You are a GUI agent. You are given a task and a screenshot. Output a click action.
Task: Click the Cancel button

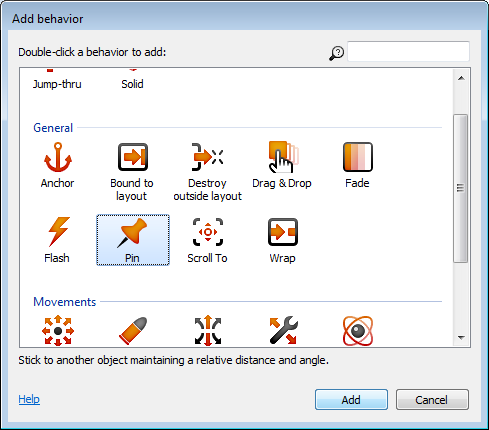coord(432,399)
